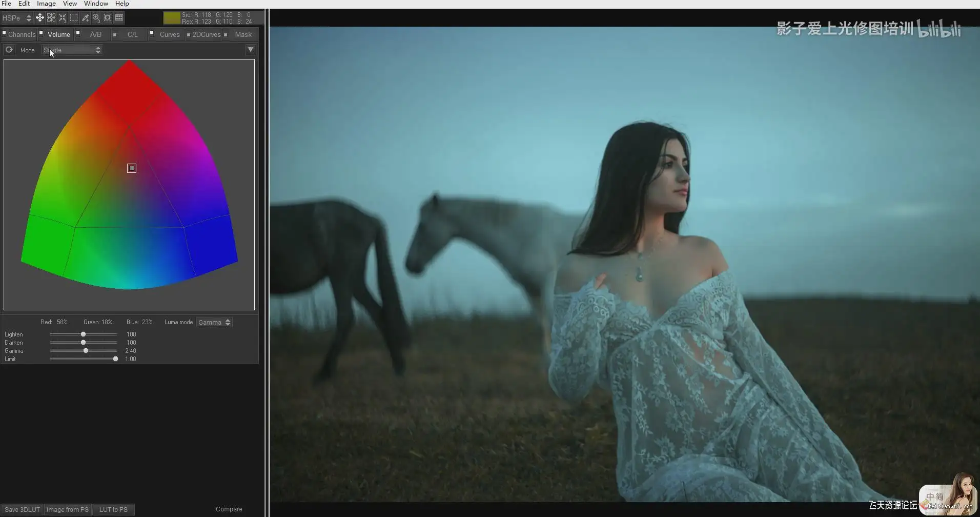Toggle the Mask panel enable checkbox
The height and width of the screenshot is (517, 980).
point(226,34)
